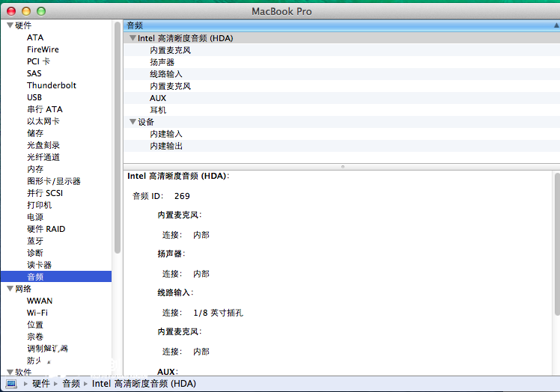
Task: Collapse the 硬件 section triangle
Action: (x=10, y=25)
